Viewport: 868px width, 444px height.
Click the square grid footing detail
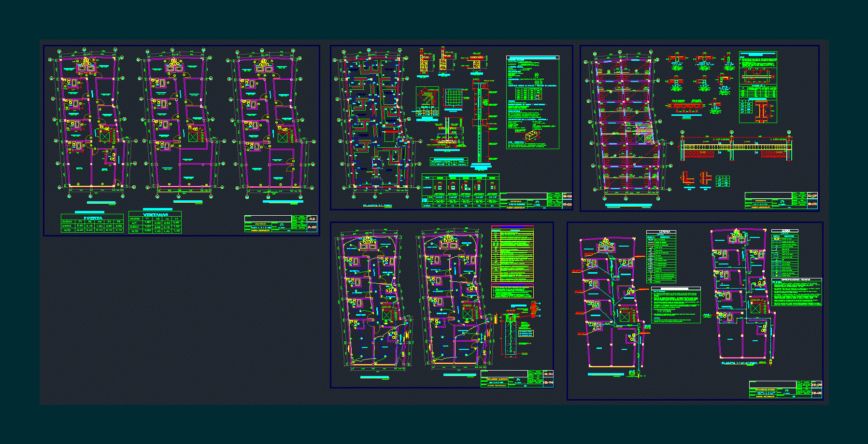454,98
